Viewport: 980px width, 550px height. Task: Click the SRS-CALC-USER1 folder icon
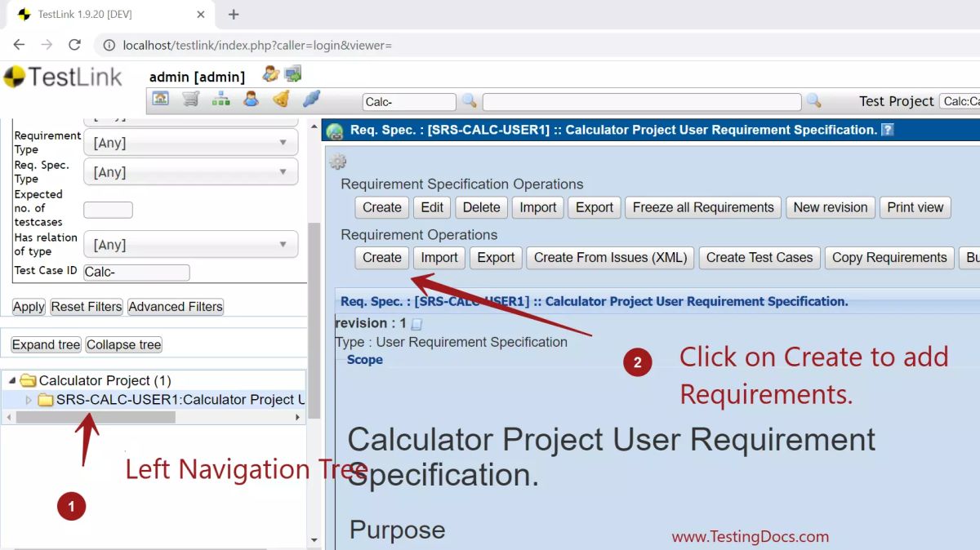[x=46, y=400]
